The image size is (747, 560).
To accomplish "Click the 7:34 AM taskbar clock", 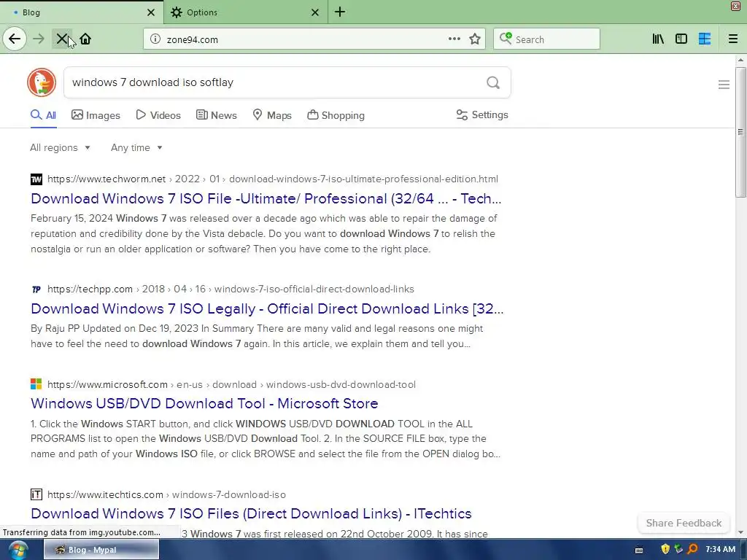I will (720, 549).
